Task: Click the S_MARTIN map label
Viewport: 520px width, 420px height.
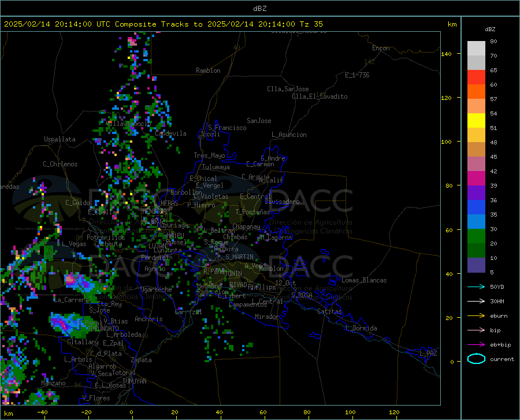Action: (x=239, y=257)
